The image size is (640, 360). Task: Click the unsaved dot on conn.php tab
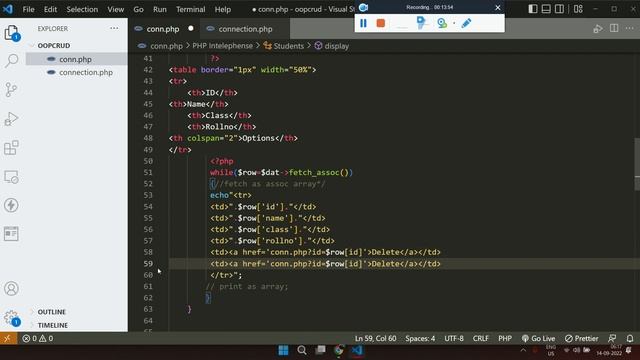191,29
